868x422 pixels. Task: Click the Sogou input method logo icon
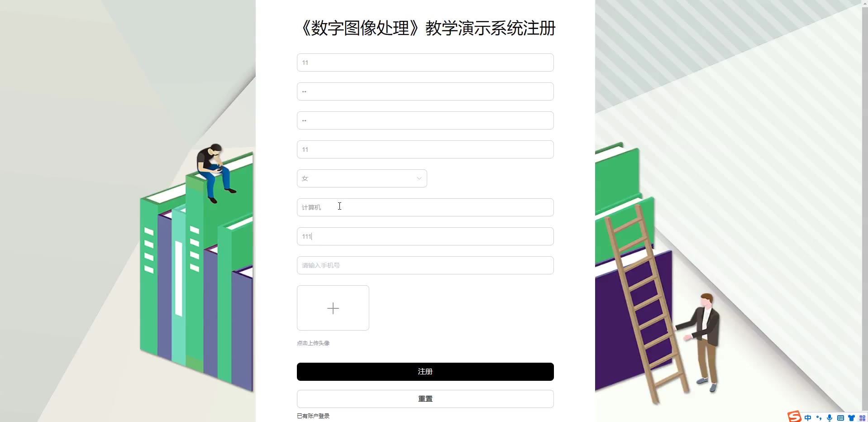(794, 417)
